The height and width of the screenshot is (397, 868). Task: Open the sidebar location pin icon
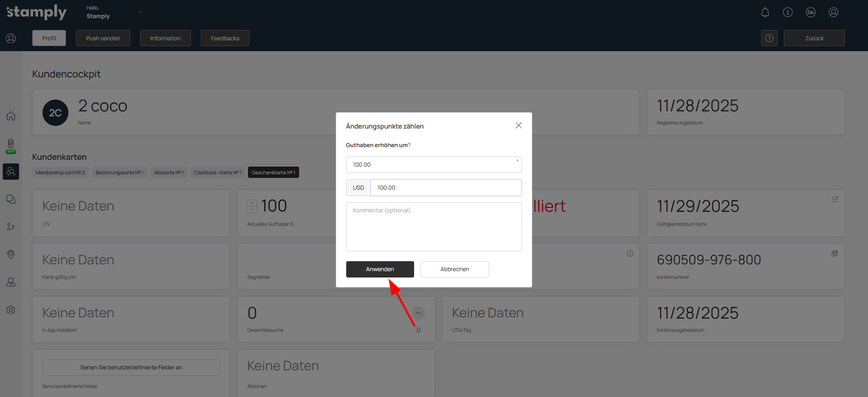(11, 254)
